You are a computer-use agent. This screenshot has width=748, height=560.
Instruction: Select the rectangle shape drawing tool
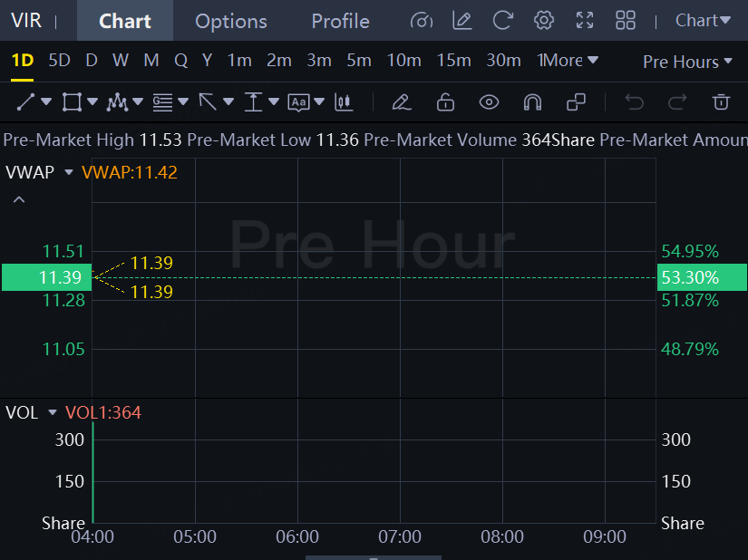point(72,102)
